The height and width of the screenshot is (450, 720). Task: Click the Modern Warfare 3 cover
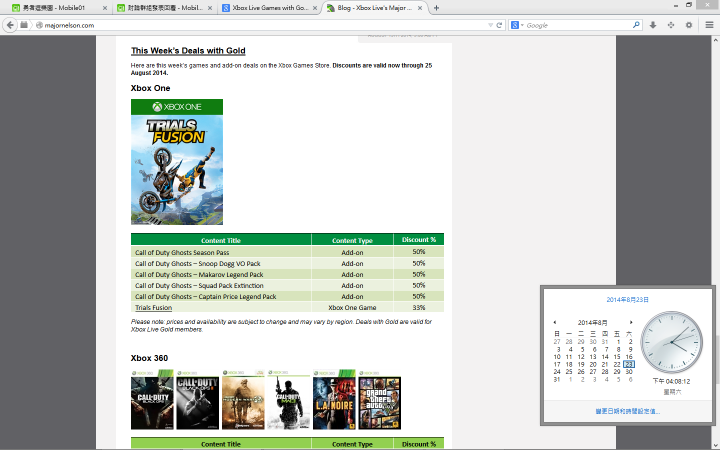[288, 399]
